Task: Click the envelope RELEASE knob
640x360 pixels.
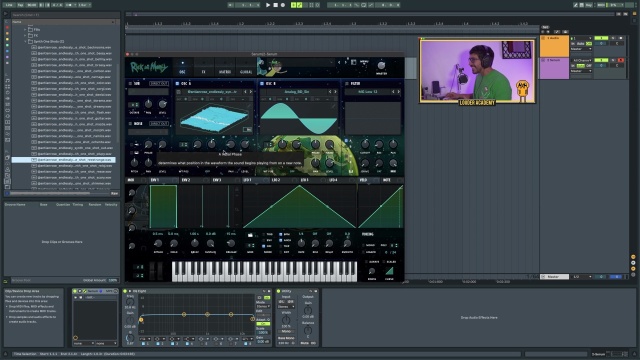Action: click(x=231, y=243)
